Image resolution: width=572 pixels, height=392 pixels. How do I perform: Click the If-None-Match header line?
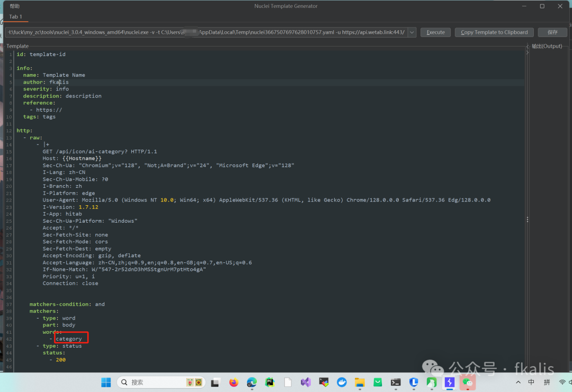click(124, 270)
